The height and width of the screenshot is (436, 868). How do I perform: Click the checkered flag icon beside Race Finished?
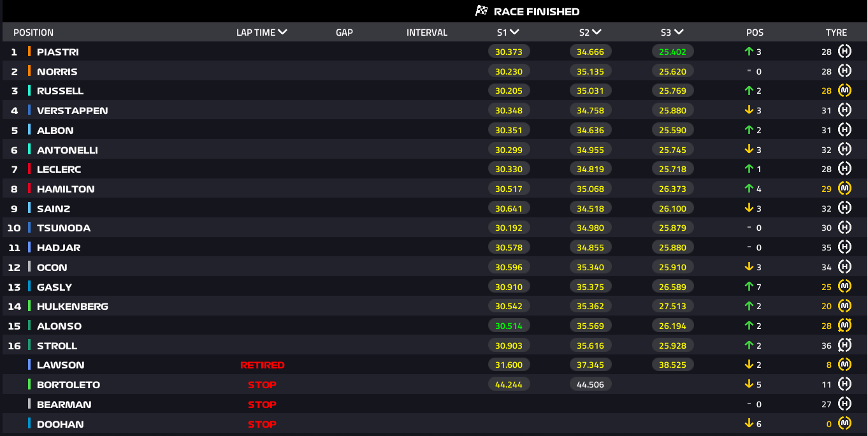click(x=482, y=11)
